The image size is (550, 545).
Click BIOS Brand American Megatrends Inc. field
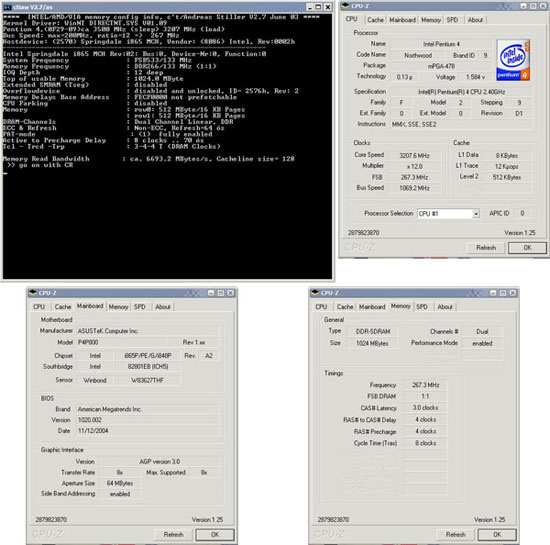[x=148, y=409]
